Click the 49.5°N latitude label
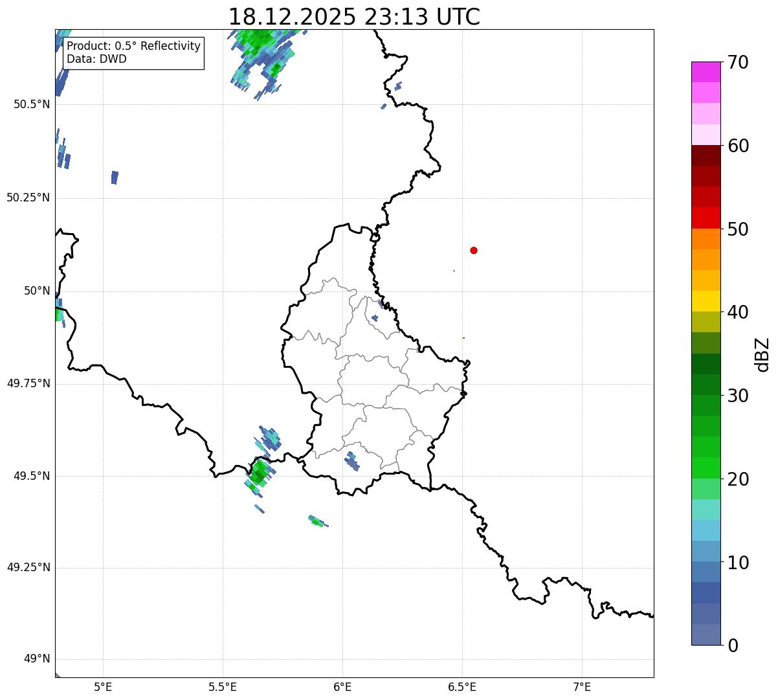Viewport: 778px width, 700px height. (32, 476)
